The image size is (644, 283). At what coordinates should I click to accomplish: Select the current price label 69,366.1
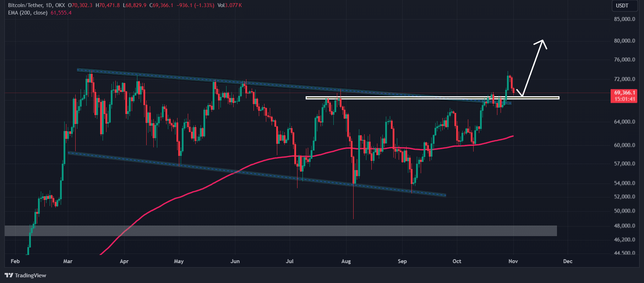pos(625,92)
